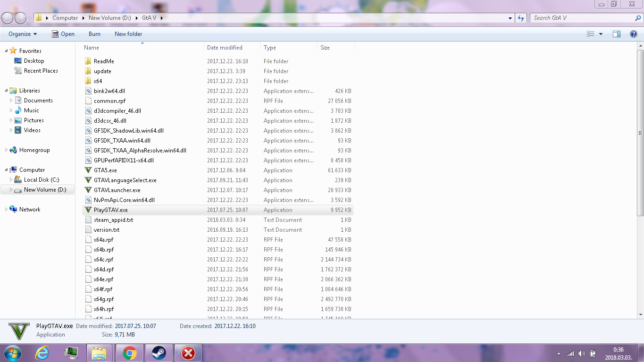Viewport: 644px width, 362px height.
Task: Click the GTA5.exe application icon
Action: tap(88, 170)
